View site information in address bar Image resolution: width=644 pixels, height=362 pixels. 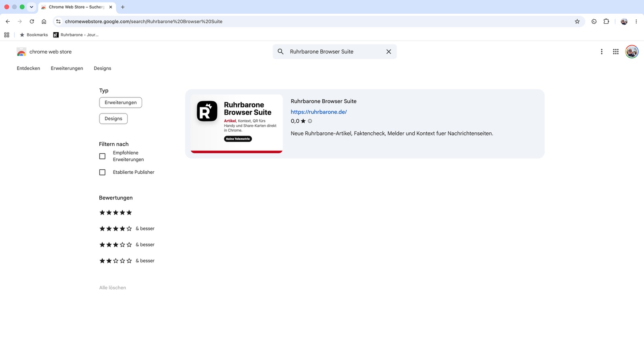tap(58, 21)
